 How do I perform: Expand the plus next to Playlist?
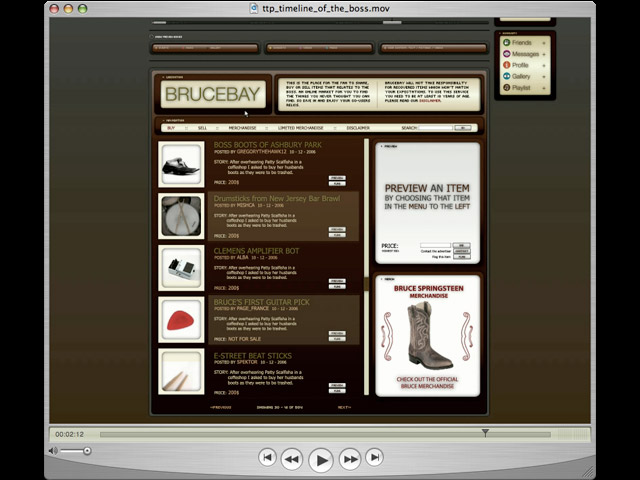pos(544,88)
